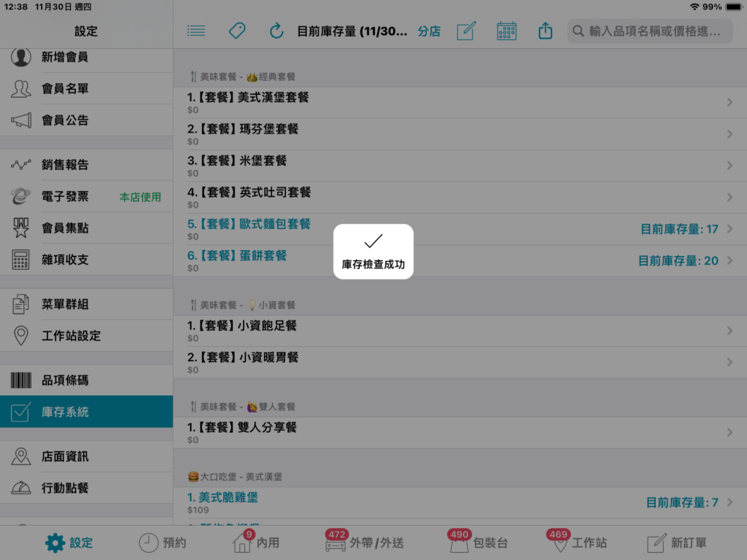Image resolution: width=747 pixels, height=560 pixels.
Task: Tap the 會員公告 megaphone icon
Action: (20, 120)
